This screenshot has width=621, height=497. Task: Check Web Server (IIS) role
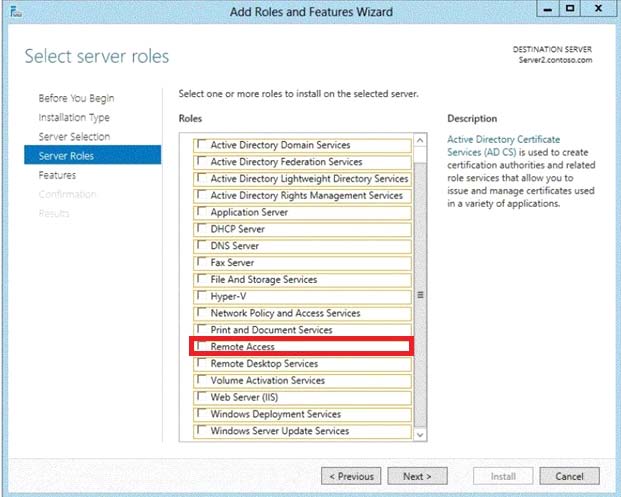click(202, 397)
